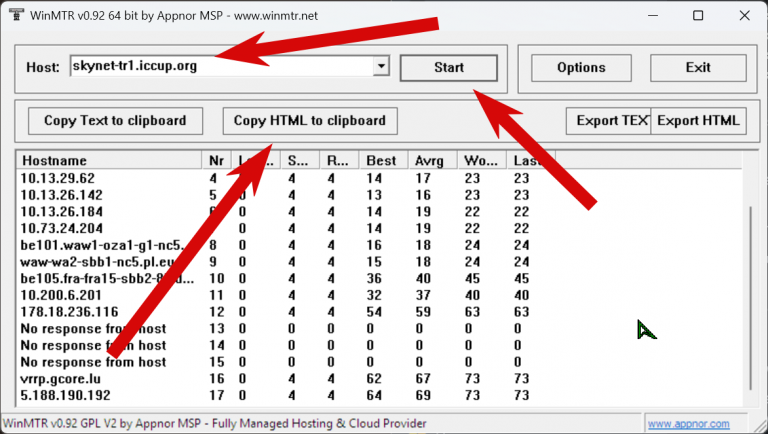The height and width of the screenshot is (434, 768).
Task: Click the WinMTR app icon in title bar
Action: click(16, 15)
